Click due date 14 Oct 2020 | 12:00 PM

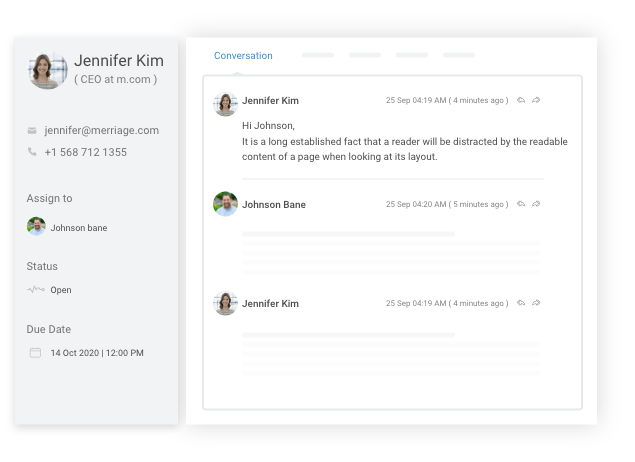point(97,353)
